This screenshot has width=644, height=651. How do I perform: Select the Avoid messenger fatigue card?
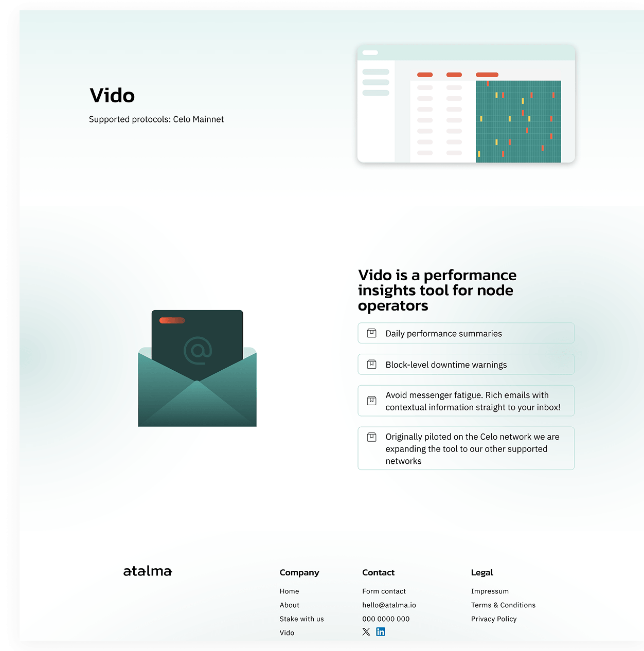(466, 401)
